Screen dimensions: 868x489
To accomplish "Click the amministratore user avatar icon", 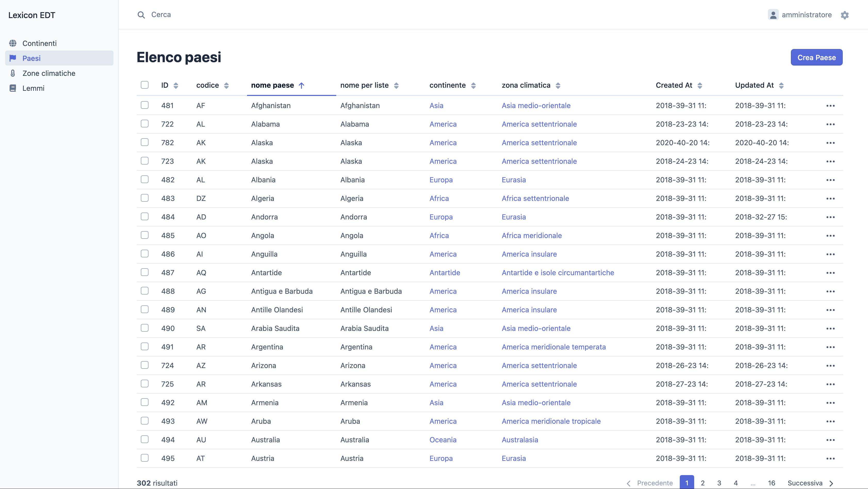I will [x=773, y=15].
